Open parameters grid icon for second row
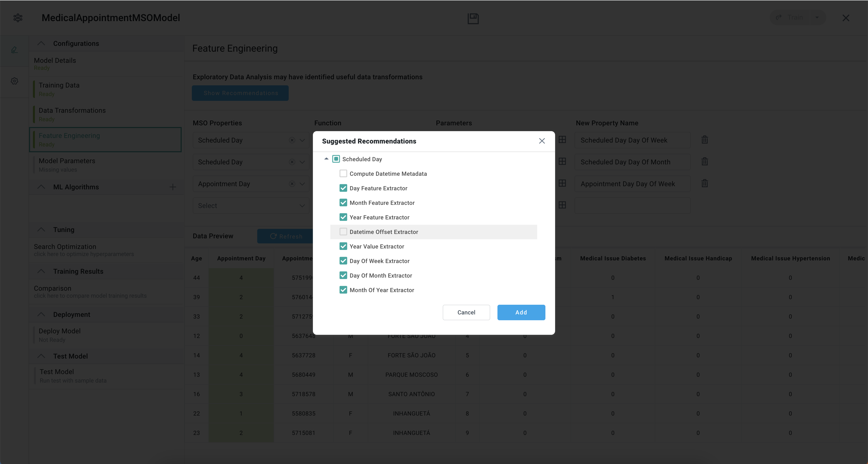This screenshot has width=868, height=464. point(562,161)
